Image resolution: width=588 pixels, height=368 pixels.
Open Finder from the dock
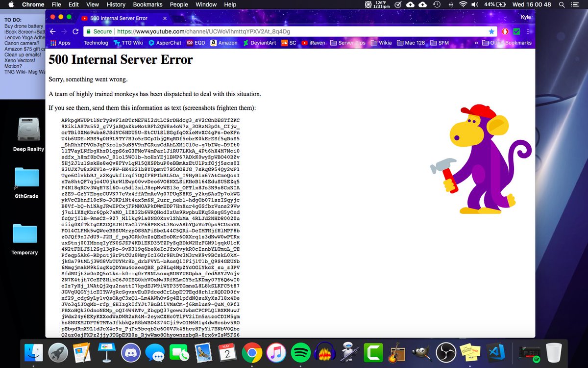[x=34, y=352]
